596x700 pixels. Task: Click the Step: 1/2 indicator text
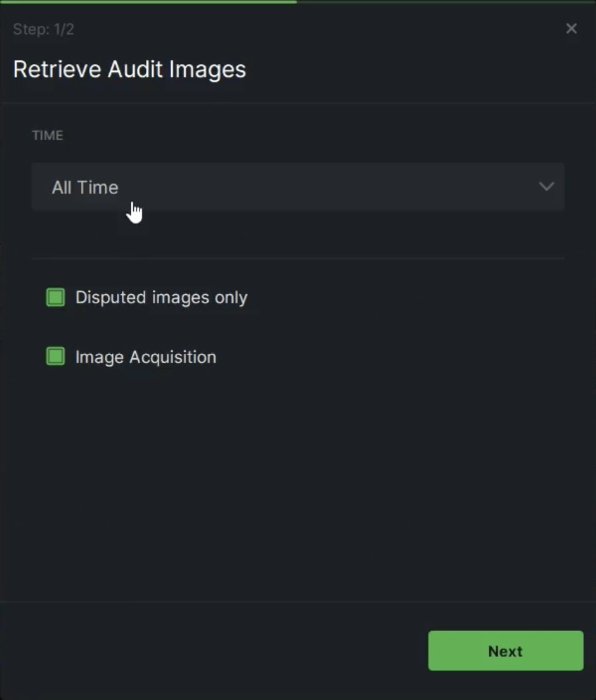click(44, 30)
